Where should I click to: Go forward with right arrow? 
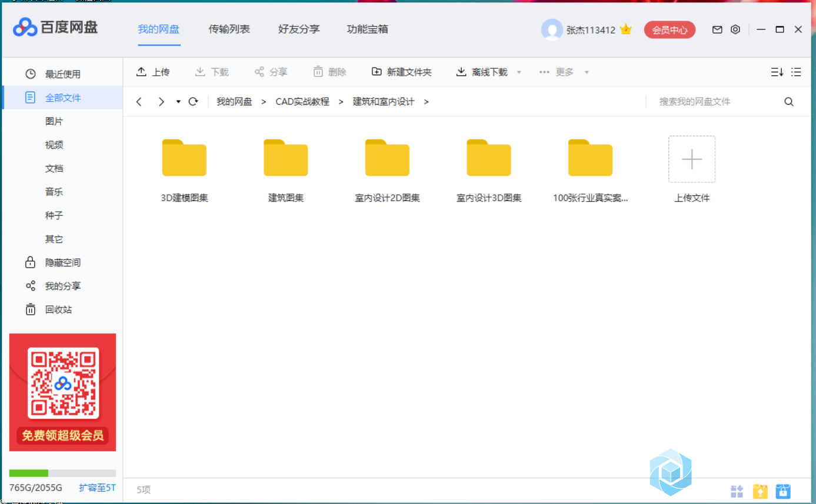pos(161,102)
